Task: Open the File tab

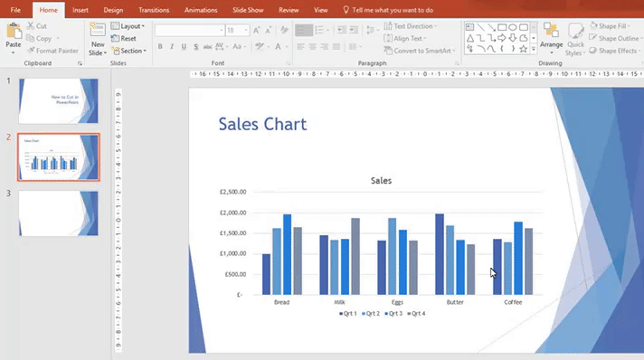Action: click(15, 10)
